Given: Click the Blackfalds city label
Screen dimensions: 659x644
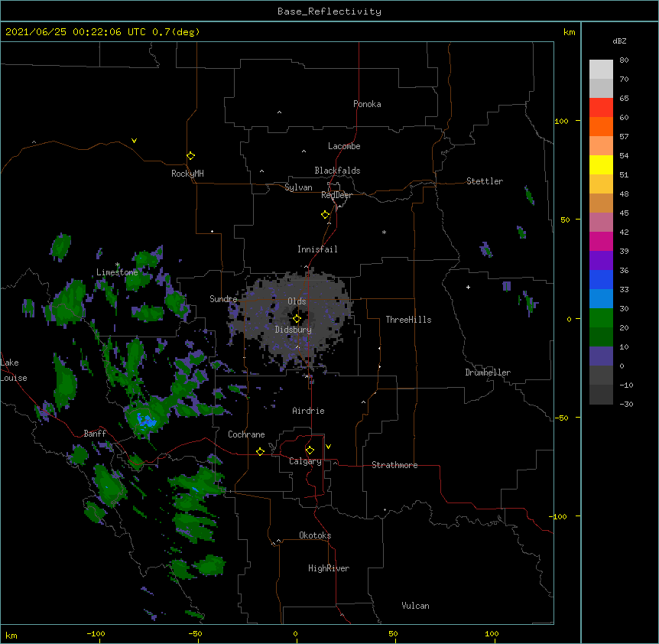Looking at the screenshot, I should coord(337,171).
